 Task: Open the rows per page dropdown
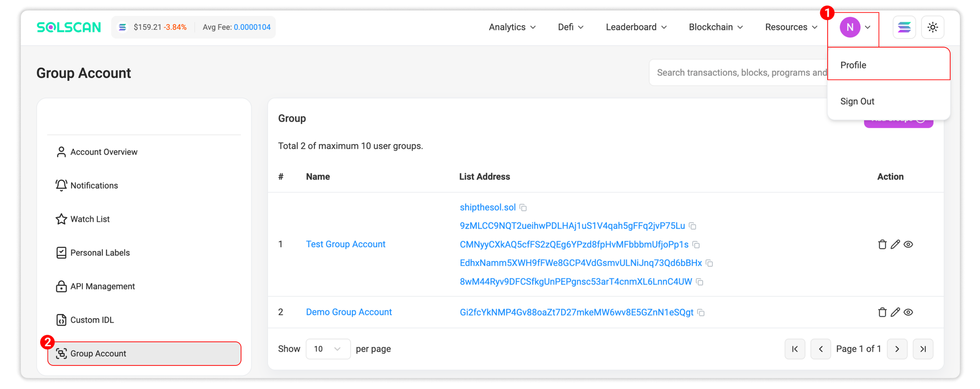(327, 349)
